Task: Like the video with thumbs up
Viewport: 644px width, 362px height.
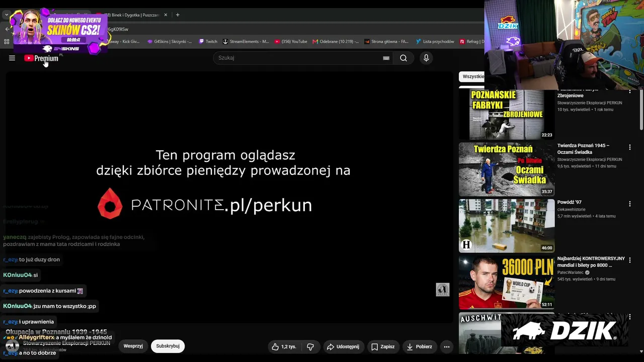Action: [284, 346]
